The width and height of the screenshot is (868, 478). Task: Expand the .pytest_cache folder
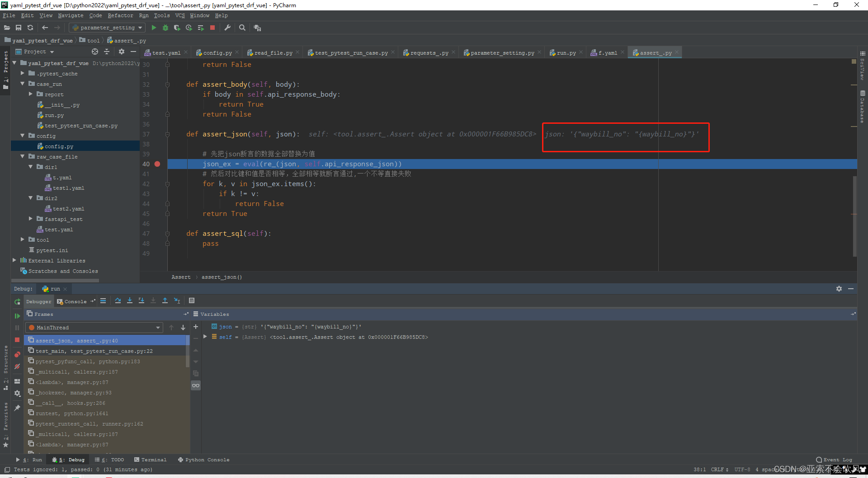23,73
